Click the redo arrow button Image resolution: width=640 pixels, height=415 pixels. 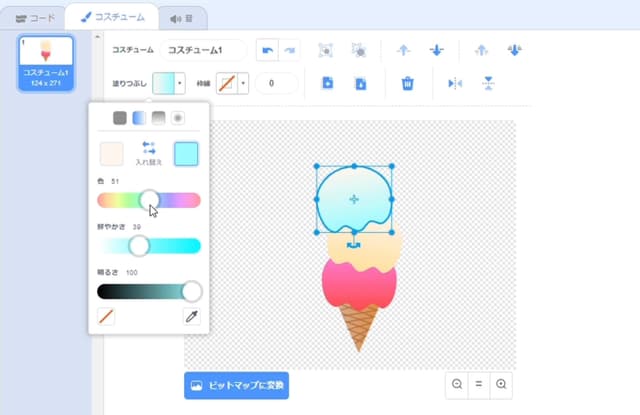(289, 50)
